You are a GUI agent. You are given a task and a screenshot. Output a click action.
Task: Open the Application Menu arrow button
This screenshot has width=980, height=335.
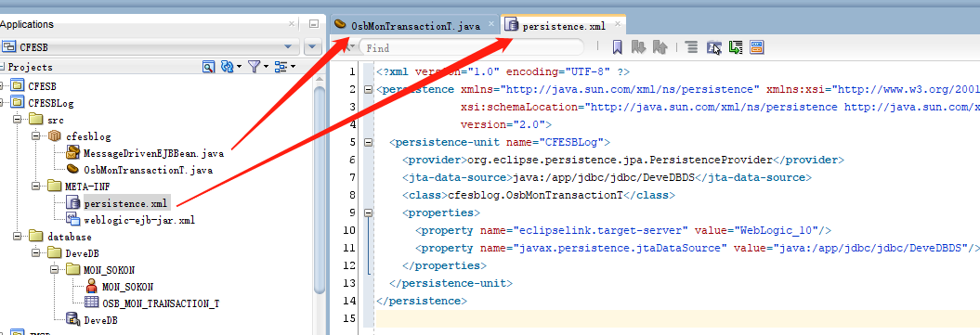(x=312, y=46)
